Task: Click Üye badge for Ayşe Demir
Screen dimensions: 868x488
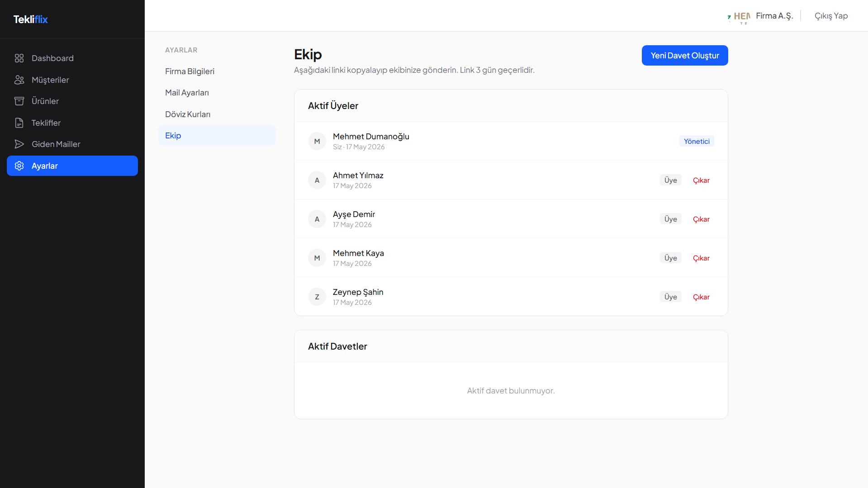Action: pyautogui.click(x=671, y=219)
